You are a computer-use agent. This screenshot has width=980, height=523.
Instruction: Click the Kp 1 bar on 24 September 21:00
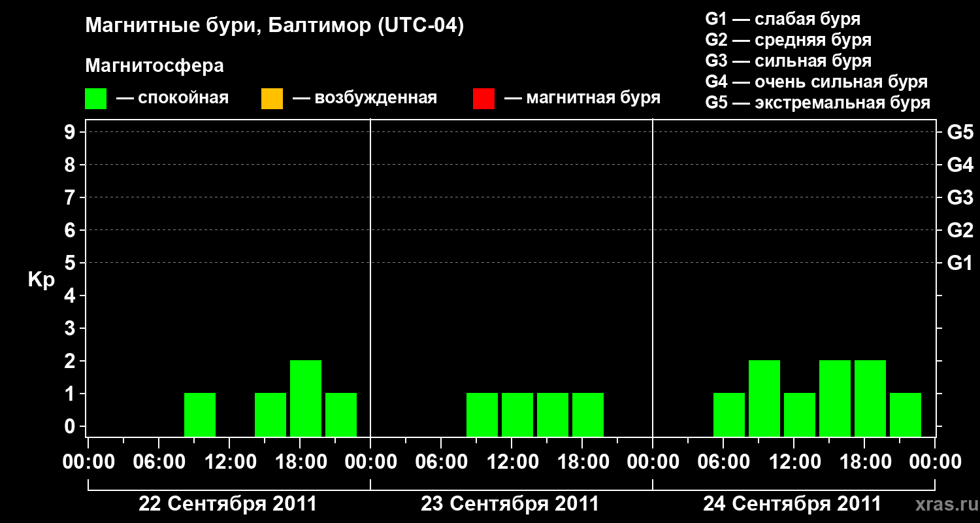906,414
